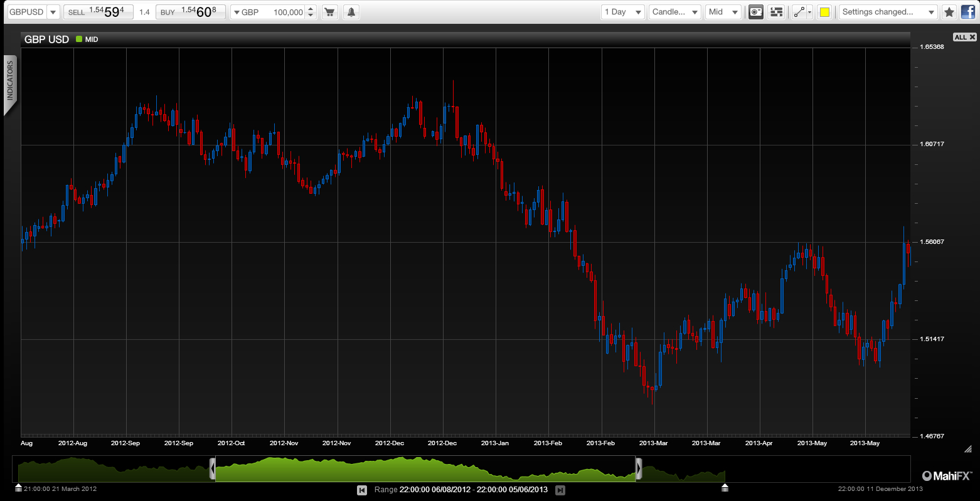Click the 11 December 2013 end date
Image resolution: width=980 pixels, height=501 pixels.
point(880,488)
